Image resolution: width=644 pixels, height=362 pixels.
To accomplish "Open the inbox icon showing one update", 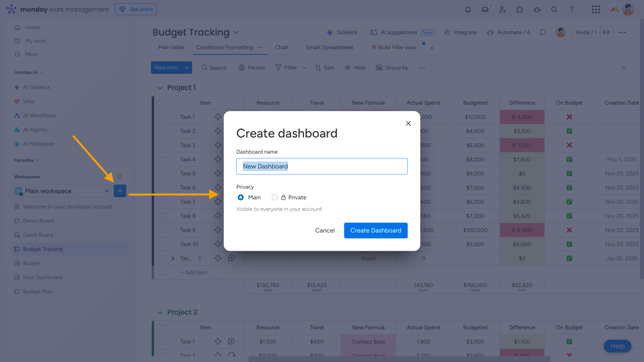I will pyautogui.click(x=485, y=9).
